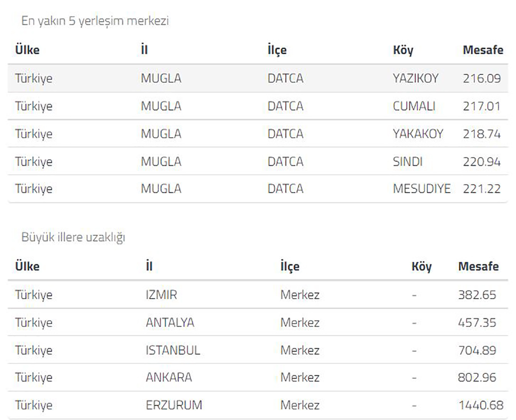Click the 1440.68 distance value
This screenshot has height=420, width=516.
480,405
